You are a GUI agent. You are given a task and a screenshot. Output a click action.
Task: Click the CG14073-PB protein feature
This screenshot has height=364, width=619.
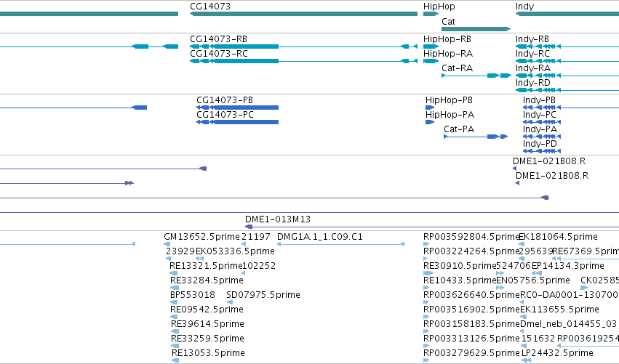[x=237, y=108]
